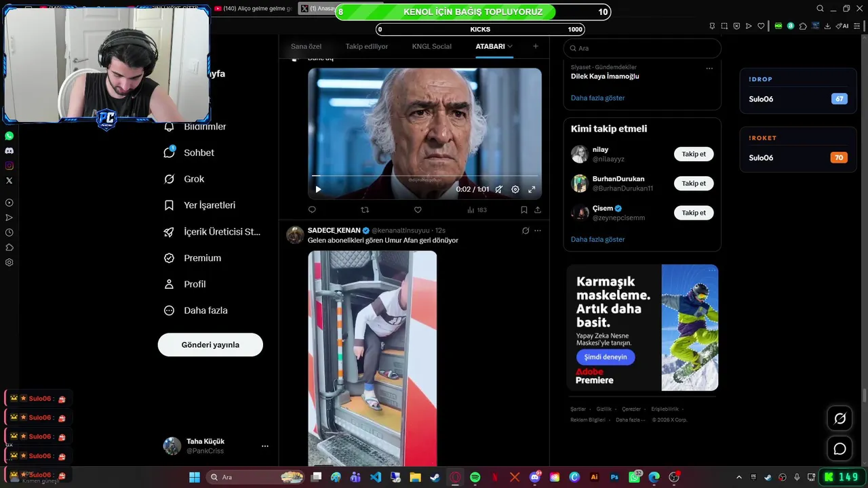Viewport: 868px width, 488px height.
Task: Seek along the video progress bar
Action: [425, 176]
